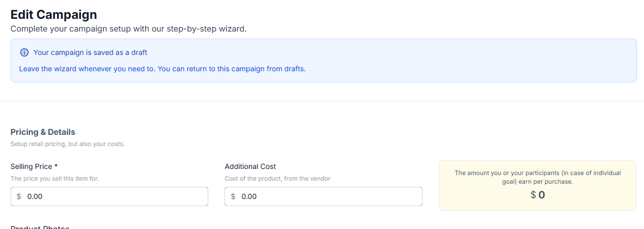The height and width of the screenshot is (229, 644).
Task: Click the dollar sign in Selling Price field
Action: [19, 196]
